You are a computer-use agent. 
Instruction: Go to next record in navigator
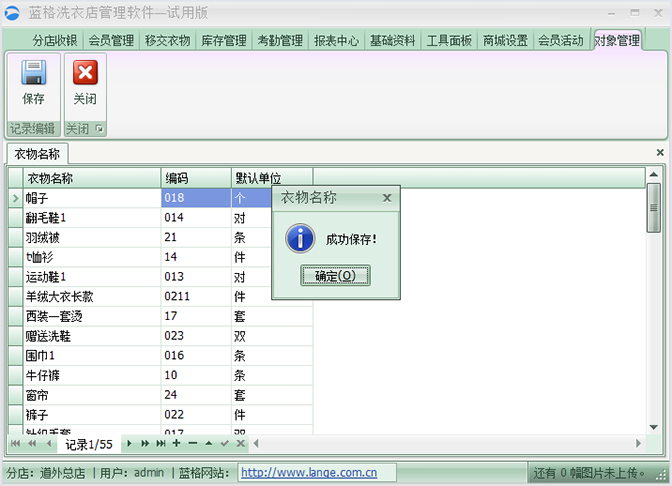click(129, 443)
